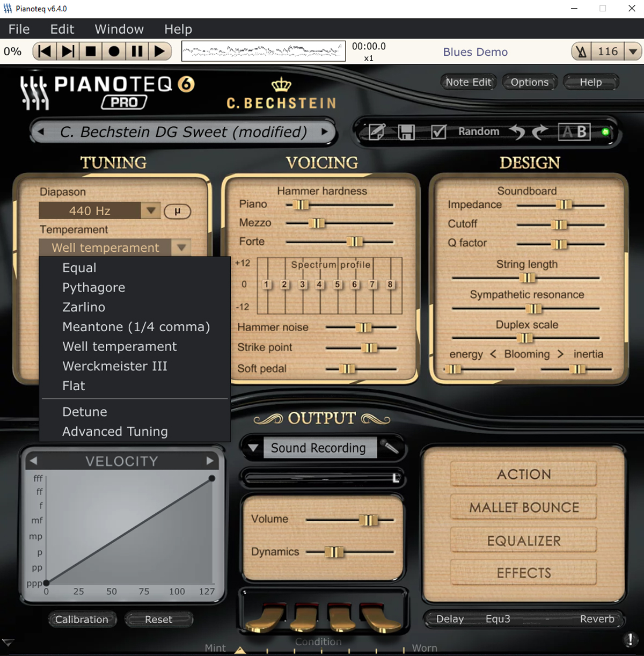
Task: Toggle the Equ3 effect
Action: coord(498,619)
